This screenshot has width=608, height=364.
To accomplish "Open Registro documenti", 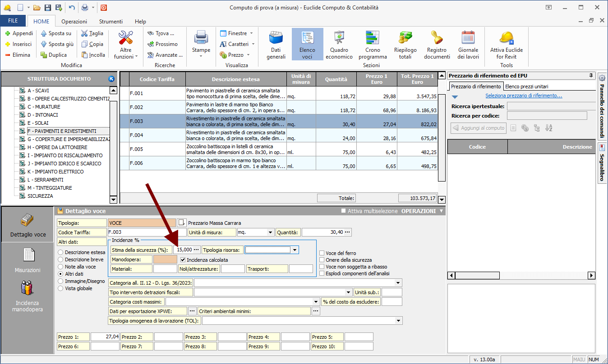I will tap(437, 45).
